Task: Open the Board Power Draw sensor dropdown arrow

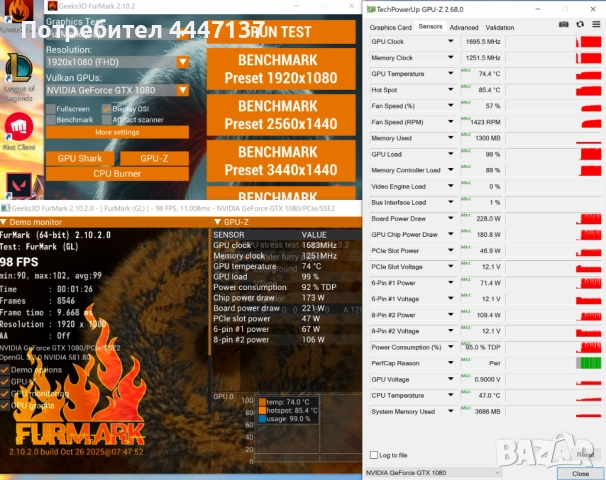Action: coord(451,218)
